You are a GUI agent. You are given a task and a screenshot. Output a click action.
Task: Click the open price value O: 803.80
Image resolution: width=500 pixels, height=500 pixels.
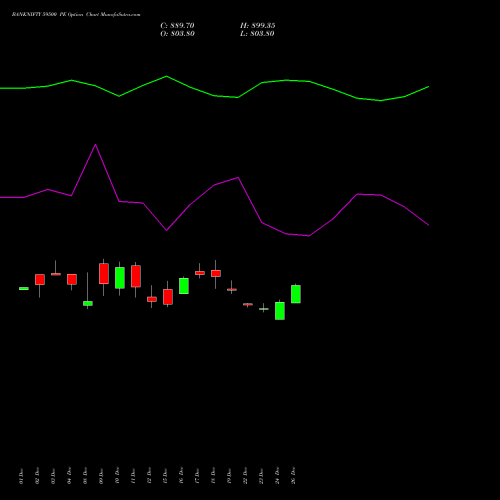(177, 34)
